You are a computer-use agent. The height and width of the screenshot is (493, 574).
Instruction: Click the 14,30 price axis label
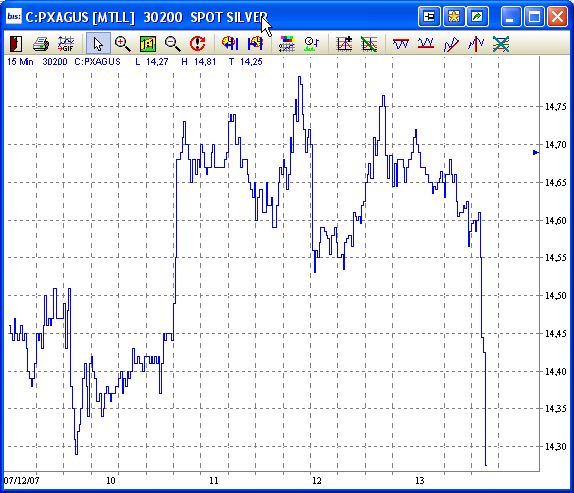tap(556, 447)
